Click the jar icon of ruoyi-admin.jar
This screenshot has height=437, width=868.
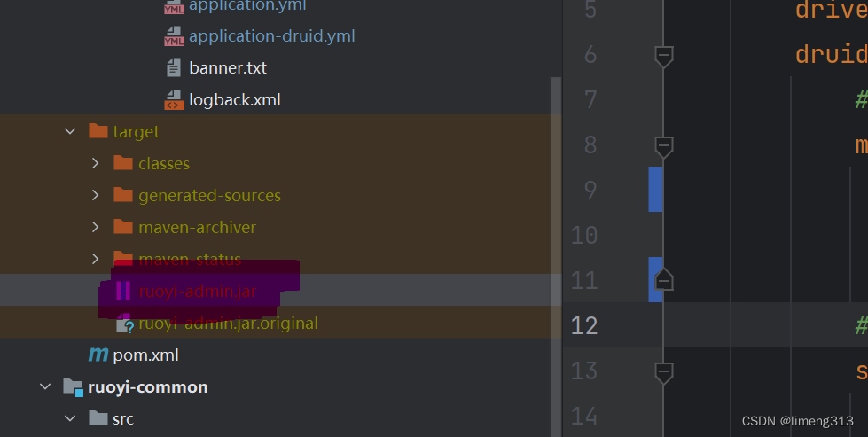pyautogui.click(x=123, y=291)
